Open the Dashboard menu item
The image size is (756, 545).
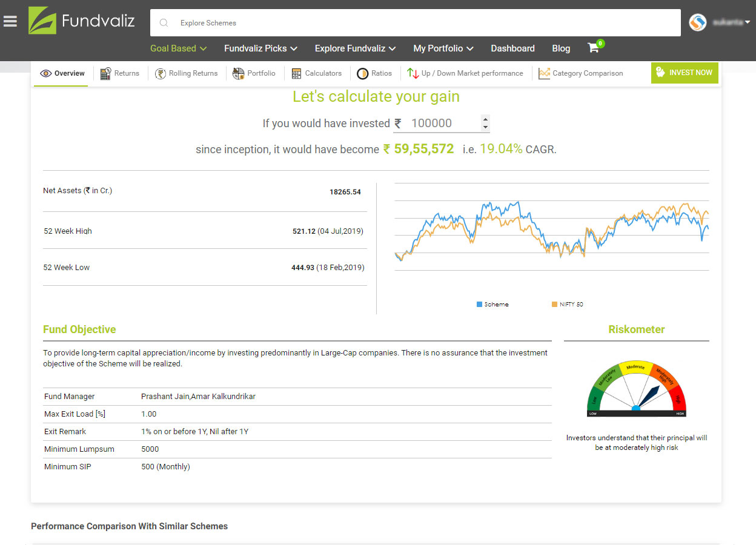(512, 48)
